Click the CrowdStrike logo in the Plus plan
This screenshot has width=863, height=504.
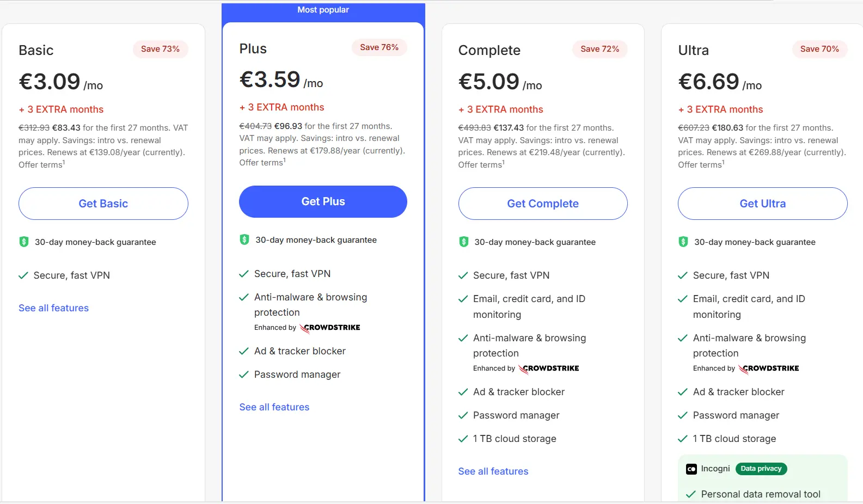(x=329, y=328)
